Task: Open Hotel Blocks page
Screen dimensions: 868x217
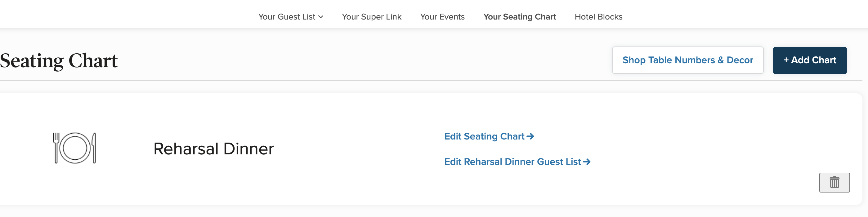Action: click(x=598, y=17)
